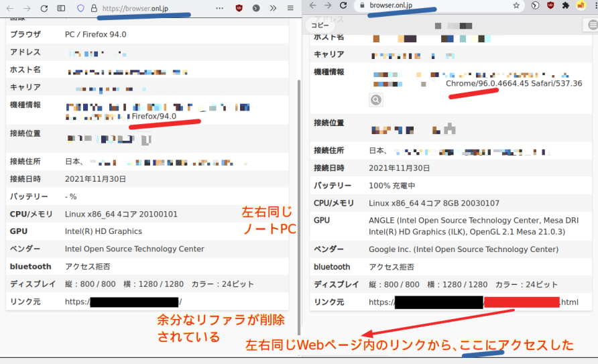Click the CPU/メモリ label in Chrome
The image size is (598, 364).
point(334,203)
